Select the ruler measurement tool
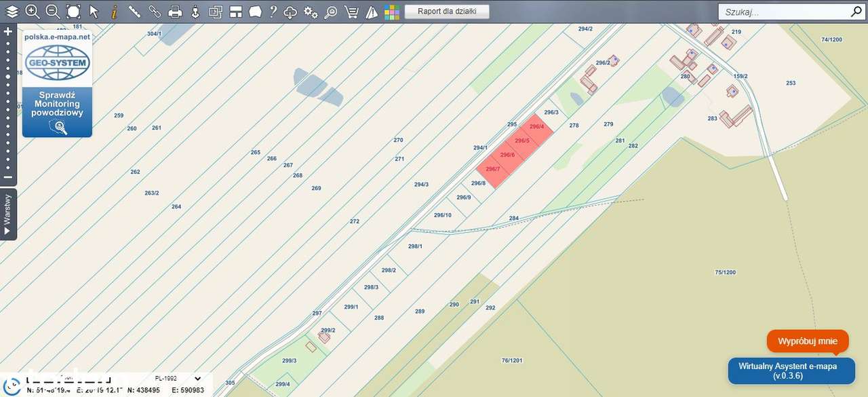 tap(134, 12)
